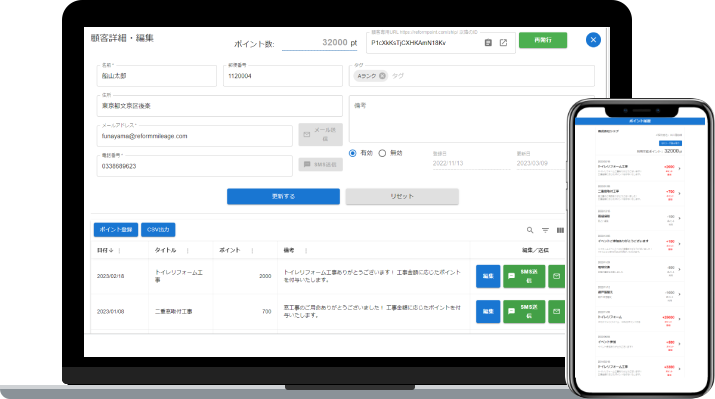Open the table filter icon
This screenshot has height=399, width=715.
tap(545, 230)
